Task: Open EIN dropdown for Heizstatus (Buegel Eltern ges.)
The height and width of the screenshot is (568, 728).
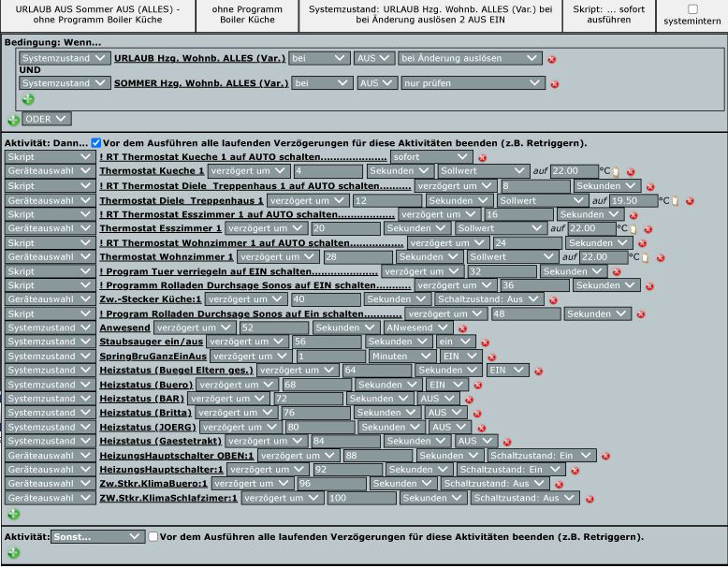Action: [x=507, y=371]
